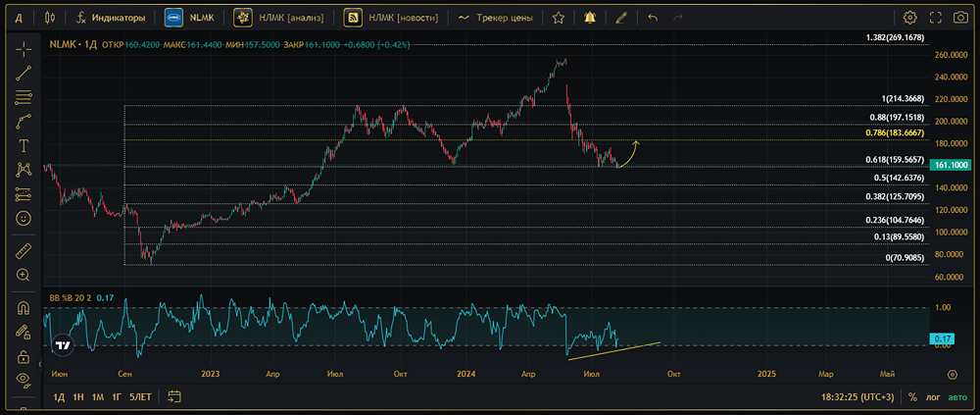Open the emoji icons tool

24,219
